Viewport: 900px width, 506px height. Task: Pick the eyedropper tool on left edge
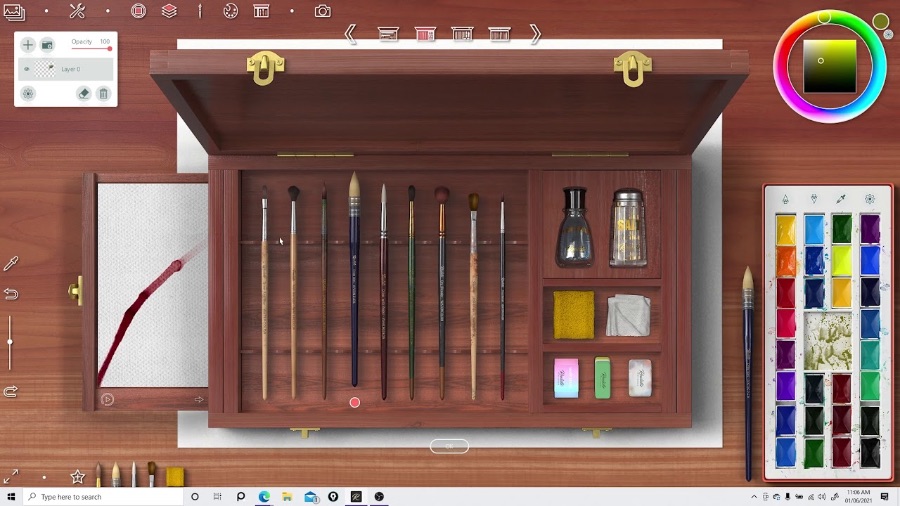pos(11,263)
